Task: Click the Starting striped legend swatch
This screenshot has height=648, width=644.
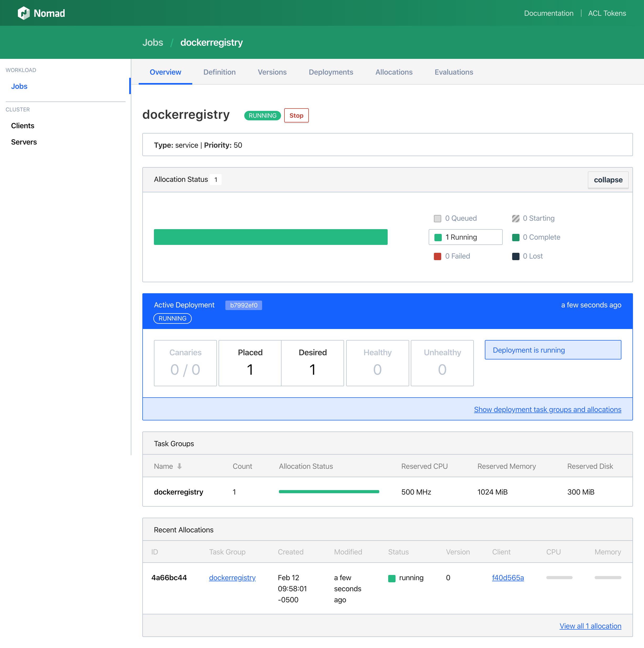Action: [516, 218]
